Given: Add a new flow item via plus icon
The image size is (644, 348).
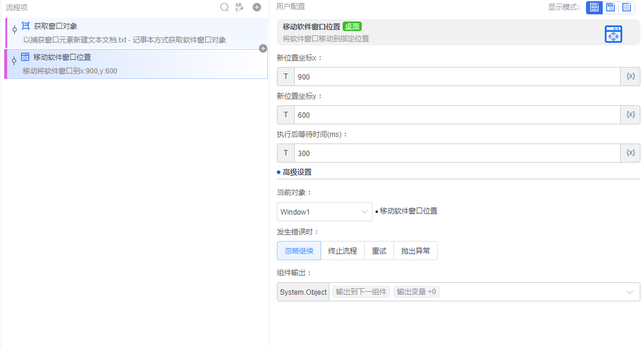Looking at the screenshot, I should pyautogui.click(x=257, y=7).
